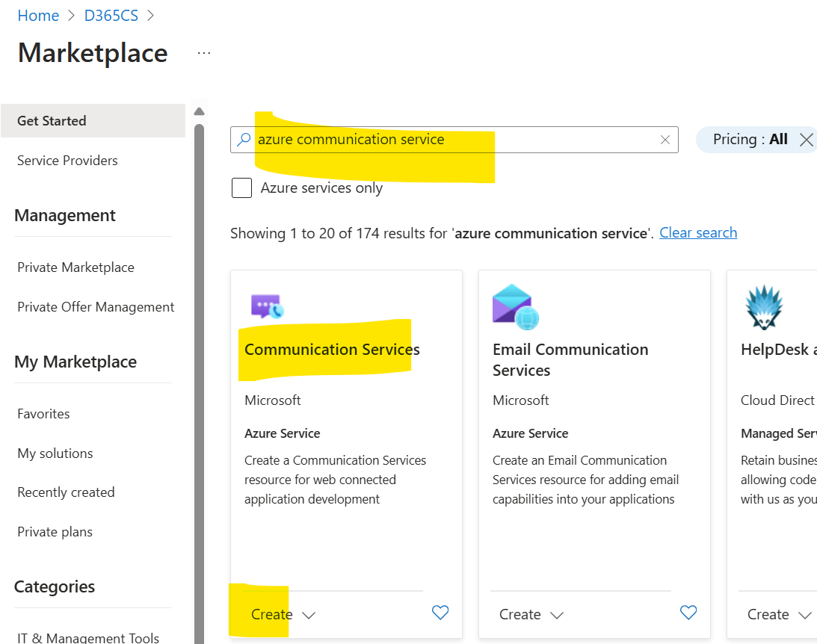The width and height of the screenshot is (817, 644).
Task: Click the Email Communication Services envelope icon
Action: point(515,306)
